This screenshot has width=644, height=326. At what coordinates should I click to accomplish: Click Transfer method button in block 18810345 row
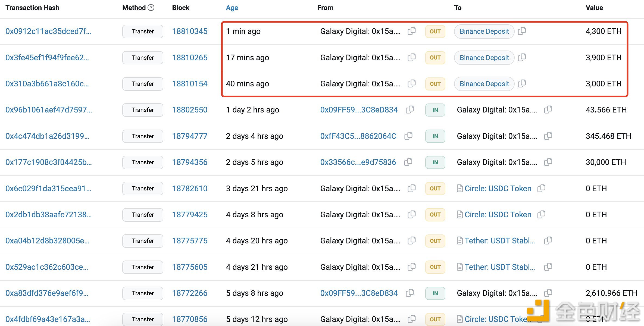pyautogui.click(x=143, y=32)
